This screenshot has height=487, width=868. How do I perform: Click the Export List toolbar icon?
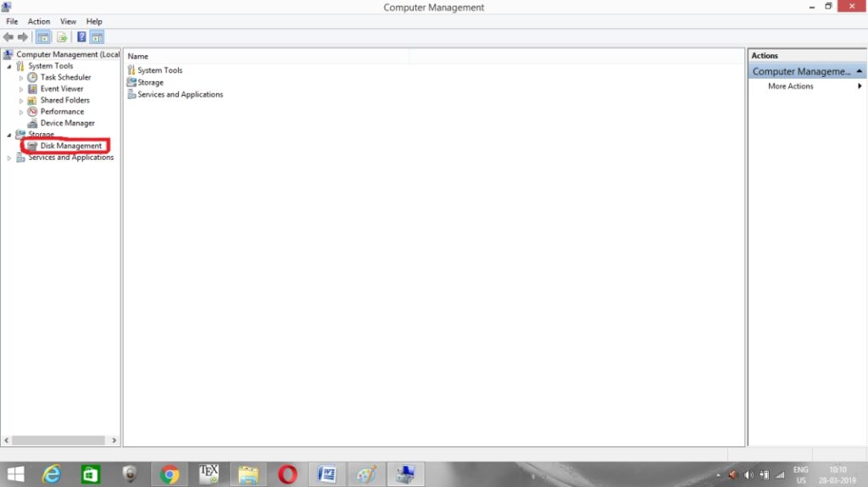click(x=62, y=37)
